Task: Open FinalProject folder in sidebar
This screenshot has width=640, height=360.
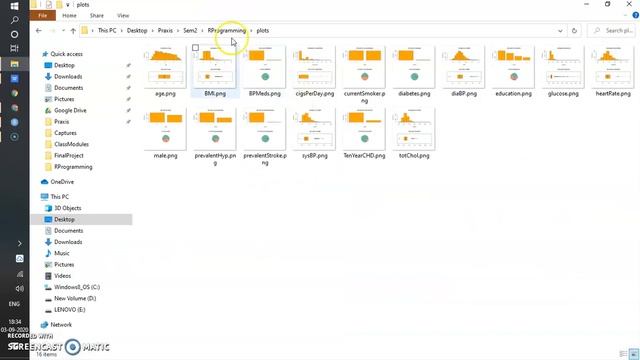Action: tap(69, 156)
